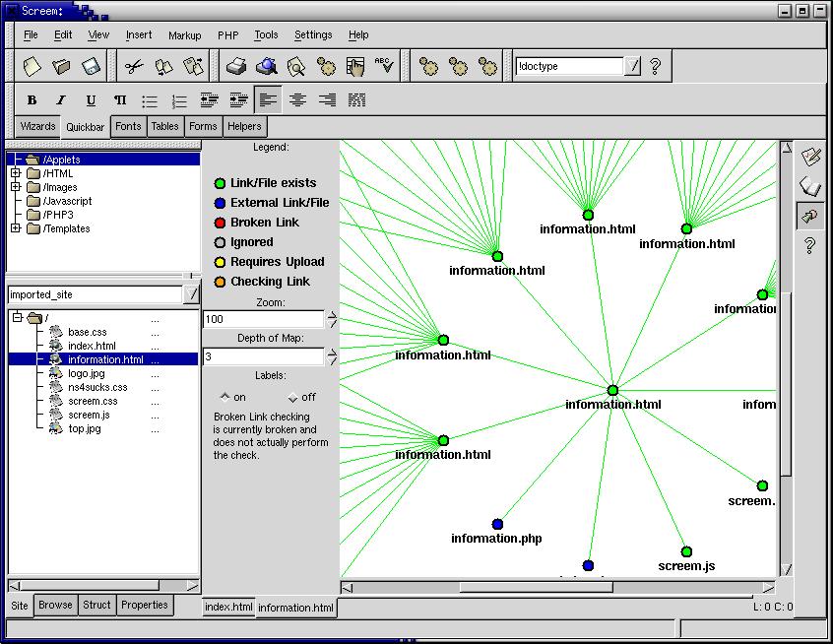Apply Bold formatting from the quickbar
This screenshot has height=644, width=833.
coord(32,100)
